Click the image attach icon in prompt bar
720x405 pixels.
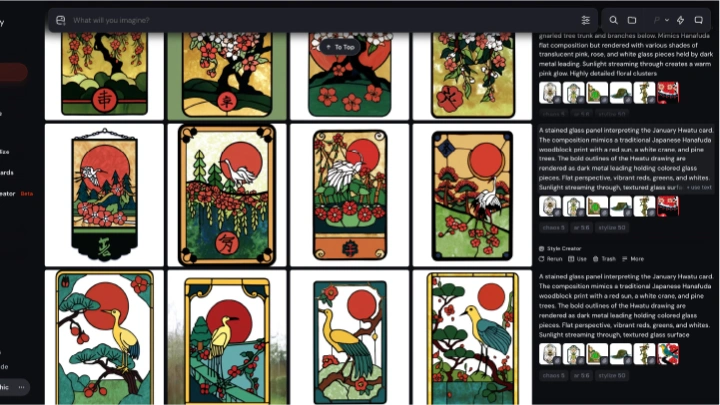coord(61,20)
